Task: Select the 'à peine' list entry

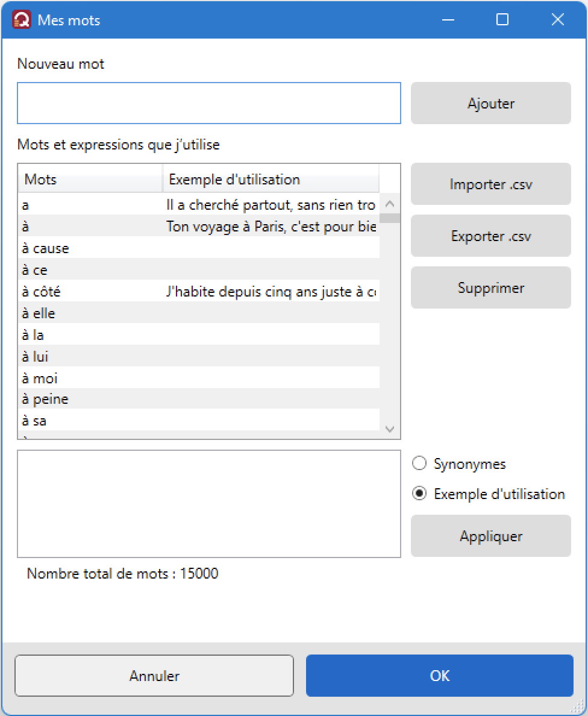Action: [199, 399]
